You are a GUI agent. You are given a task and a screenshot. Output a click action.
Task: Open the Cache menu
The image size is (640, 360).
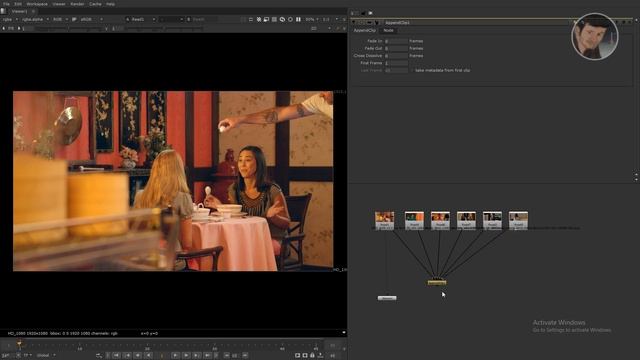[x=95, y=4]
